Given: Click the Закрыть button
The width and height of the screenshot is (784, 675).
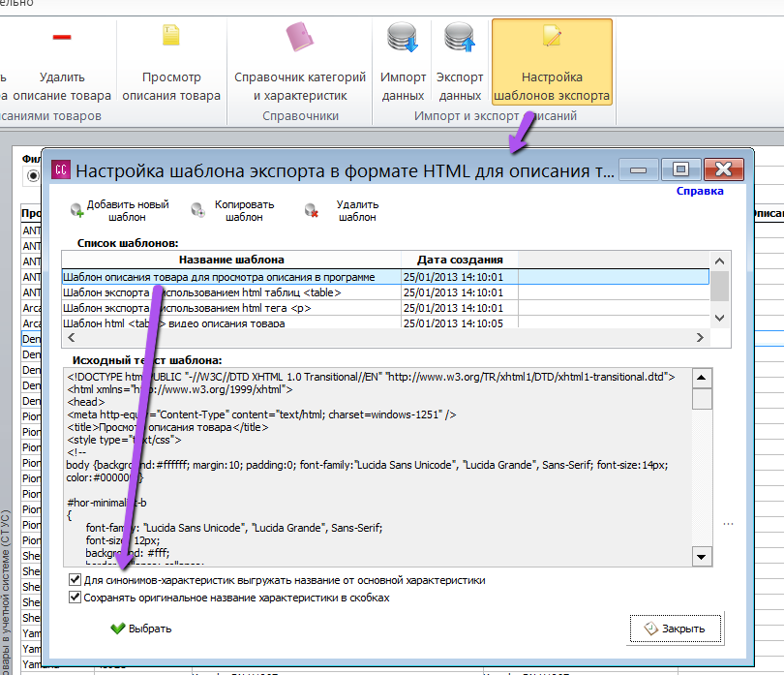Looking at the screenshot, I should (675, 629).
